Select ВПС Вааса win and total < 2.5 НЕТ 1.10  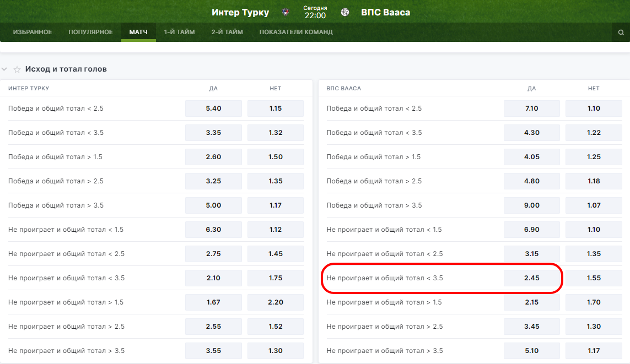pos(594,108)
